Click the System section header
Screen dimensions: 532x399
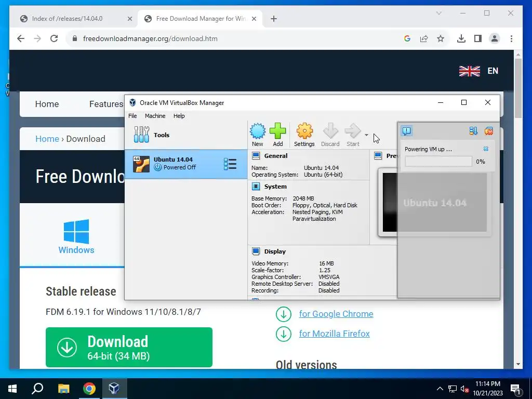pyautogui.click(x=275, y=187)
